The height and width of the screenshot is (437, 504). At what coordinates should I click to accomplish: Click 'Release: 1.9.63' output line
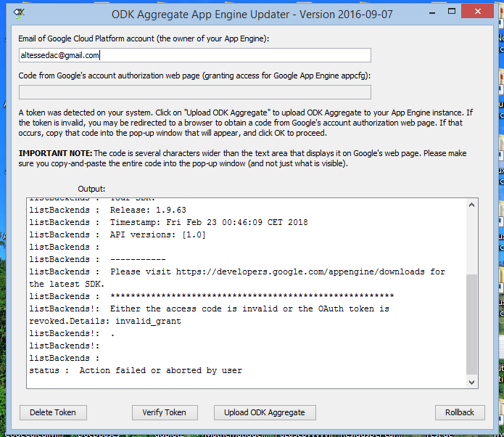pos(107,210)
